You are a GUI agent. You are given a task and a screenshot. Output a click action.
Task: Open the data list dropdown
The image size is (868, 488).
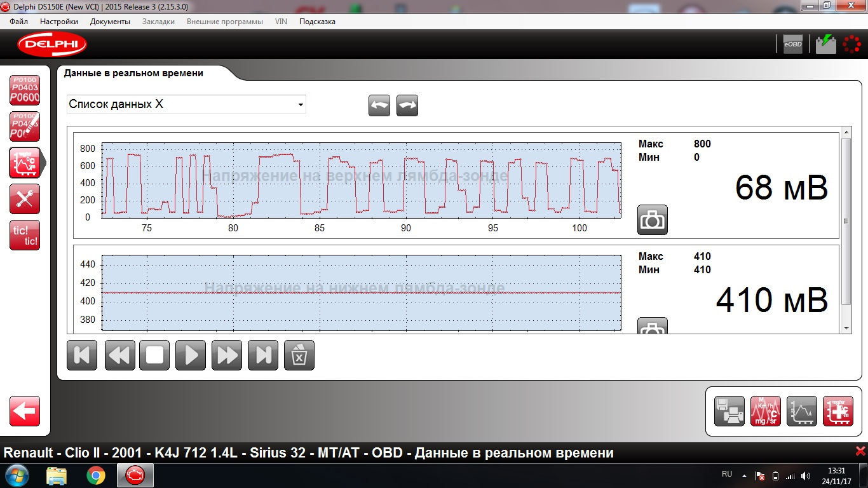(x=186, y=104)
